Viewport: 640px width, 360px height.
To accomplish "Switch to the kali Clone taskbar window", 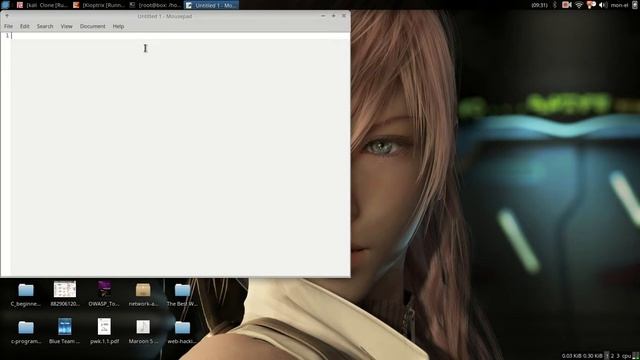I will pos(42,5).
